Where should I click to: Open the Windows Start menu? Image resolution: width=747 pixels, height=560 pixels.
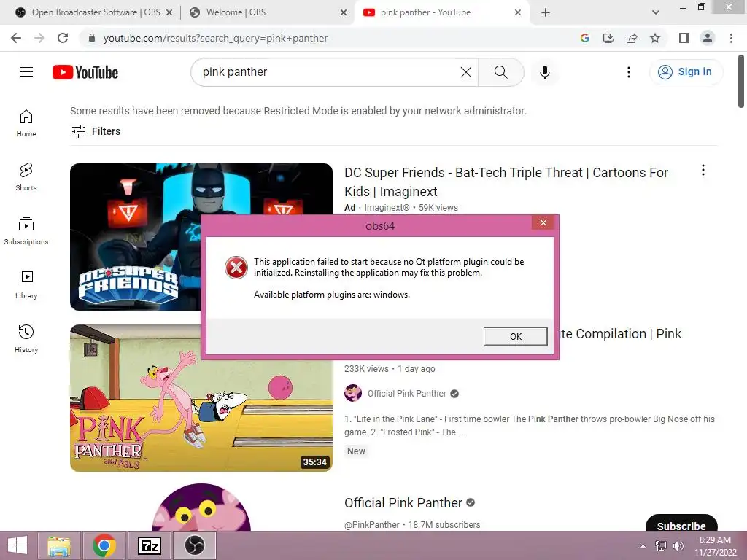click(18, 545)
